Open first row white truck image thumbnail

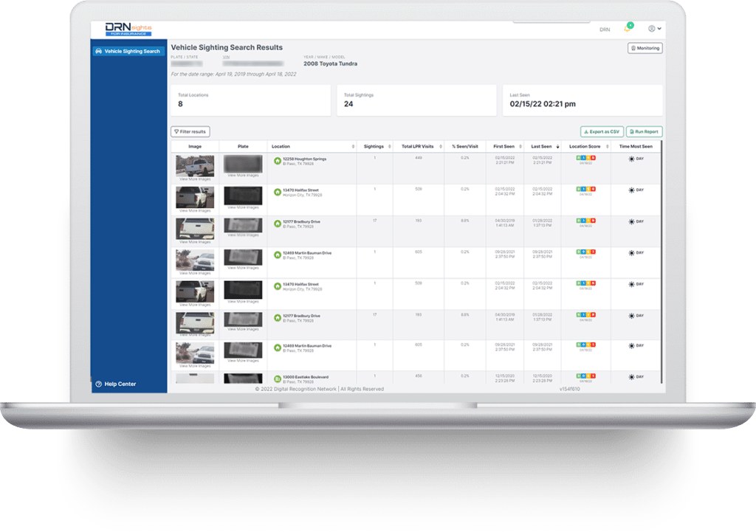(195, 165)
